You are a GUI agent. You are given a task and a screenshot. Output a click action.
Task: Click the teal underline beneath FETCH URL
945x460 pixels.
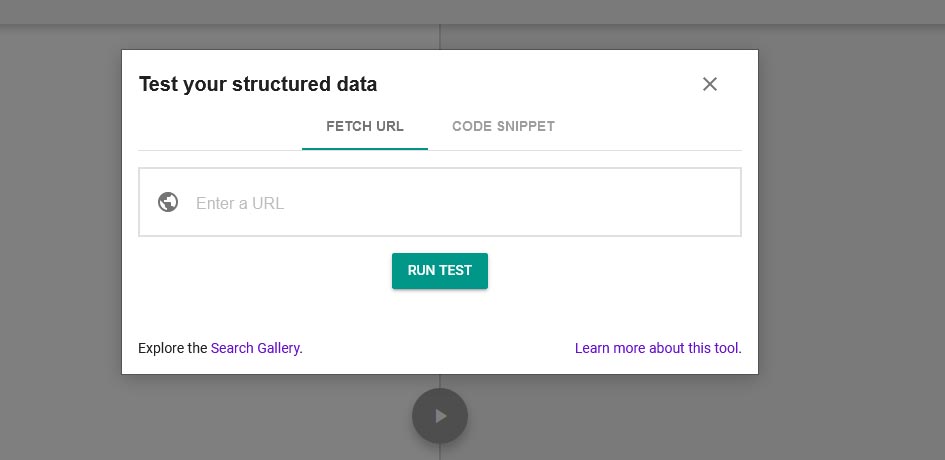tap(365, 149)
